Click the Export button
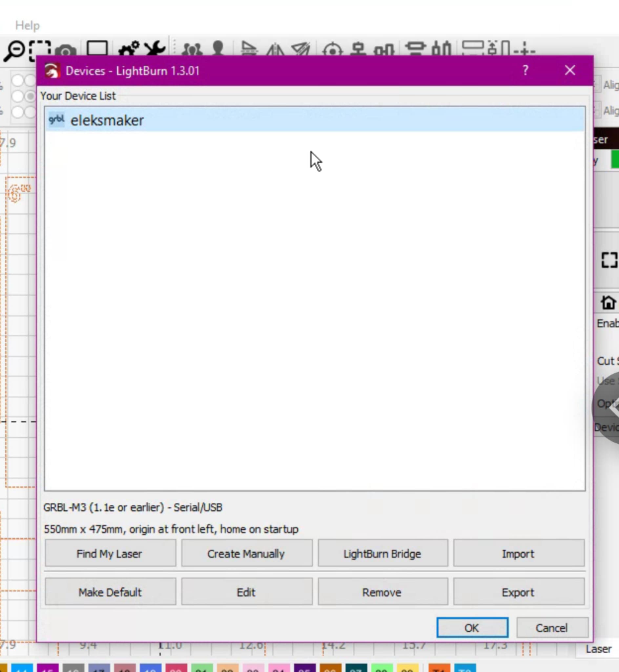 click(x=519, y=592)
